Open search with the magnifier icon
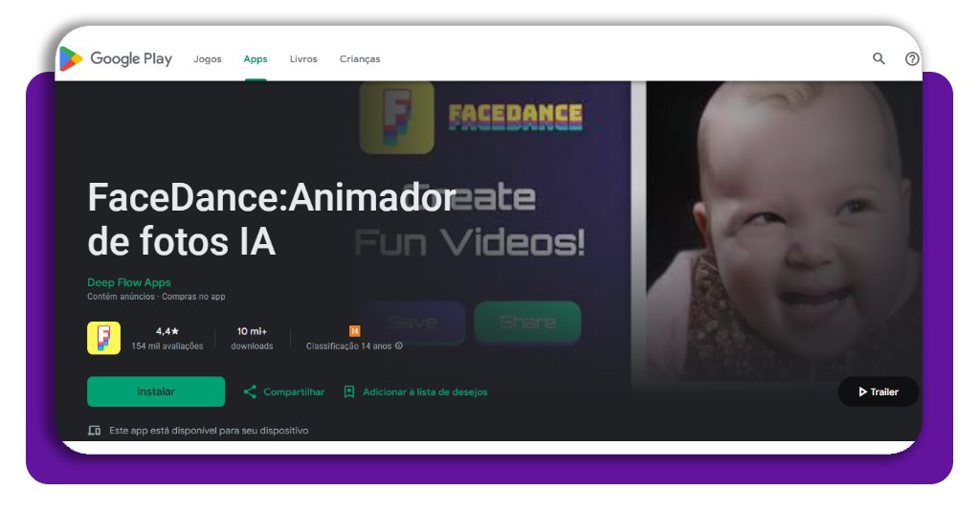Image resolution: width=980 pixels, height=513 pixels. click(x=879, y=58)
